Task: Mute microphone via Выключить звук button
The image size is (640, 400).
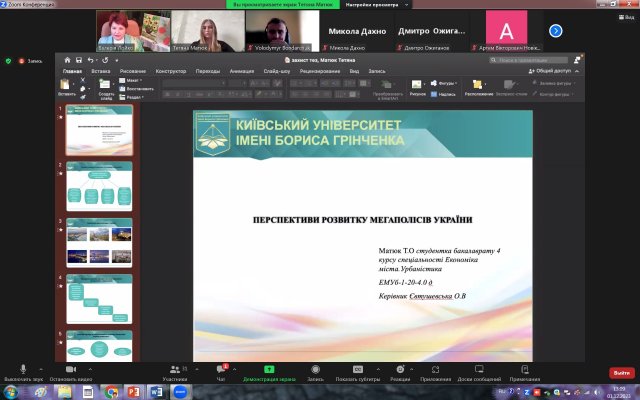Action: coord(22,371)
